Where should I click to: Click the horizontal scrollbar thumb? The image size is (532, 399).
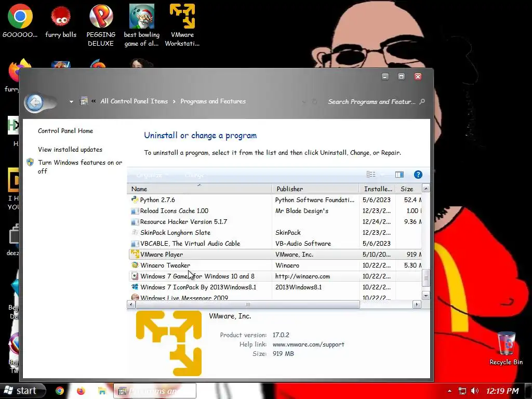pos(248,304)
